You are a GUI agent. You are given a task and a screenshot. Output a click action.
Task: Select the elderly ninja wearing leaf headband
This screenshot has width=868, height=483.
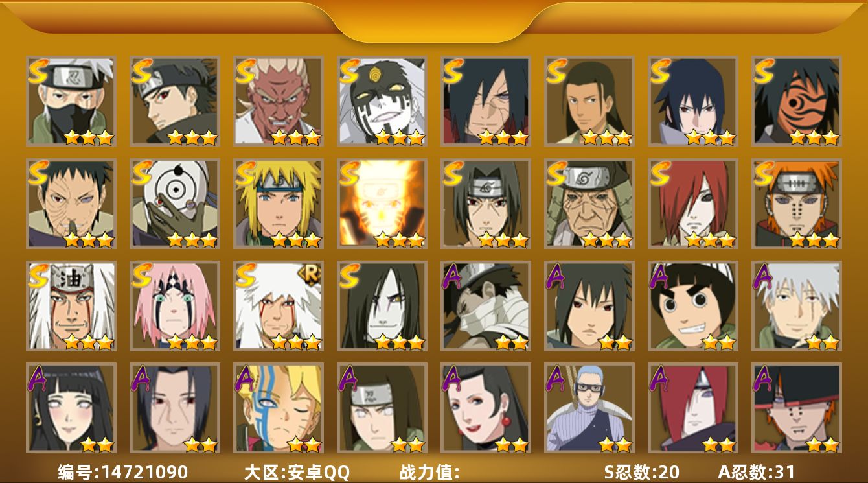589,204
